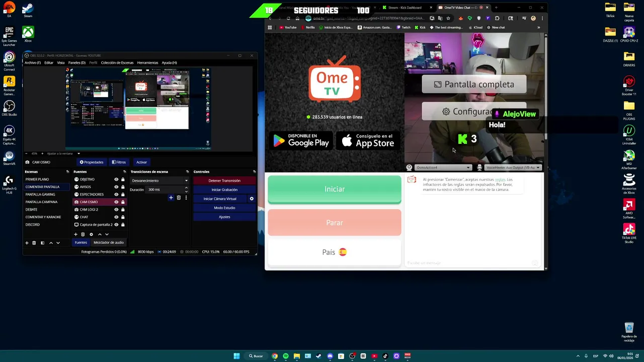Open the Colección de Escenas menu
Viewport: 644px width, 362px height.
point(117,63)
